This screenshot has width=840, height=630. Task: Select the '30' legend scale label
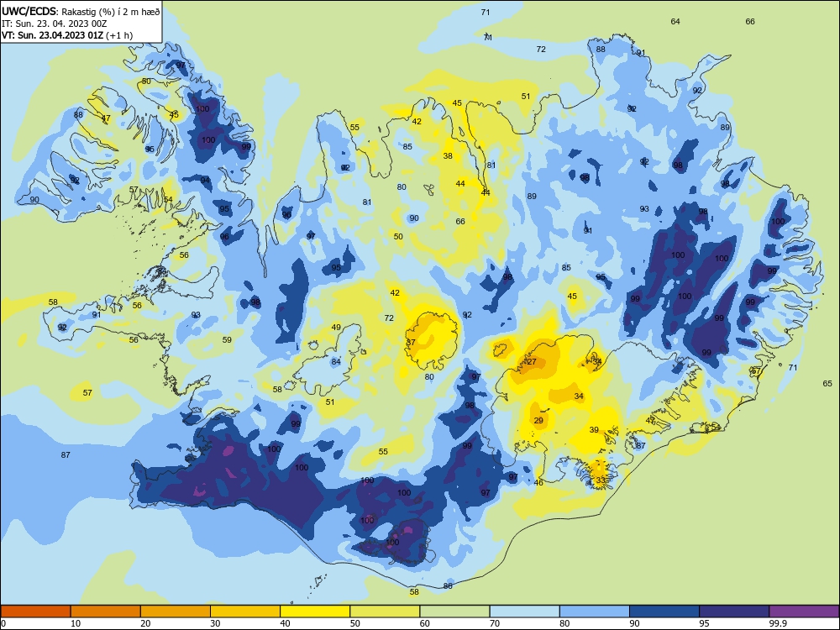215,623
